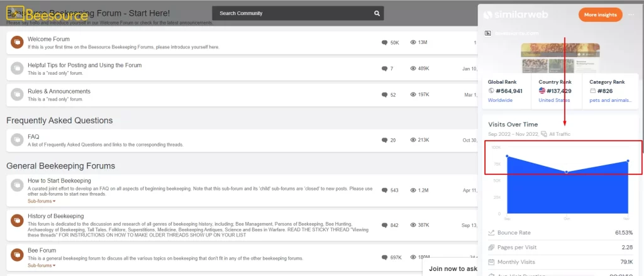Click the Helpful Tips 489K views count
Viewport: 644px width, 276px height.
(424, 69)
